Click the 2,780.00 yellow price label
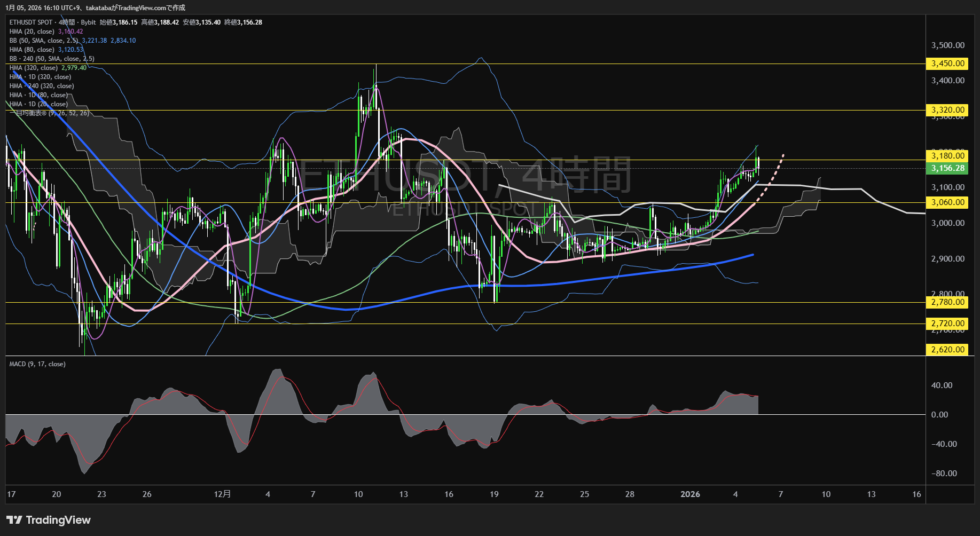Screen dimensions: 980x536 point(948,302)
